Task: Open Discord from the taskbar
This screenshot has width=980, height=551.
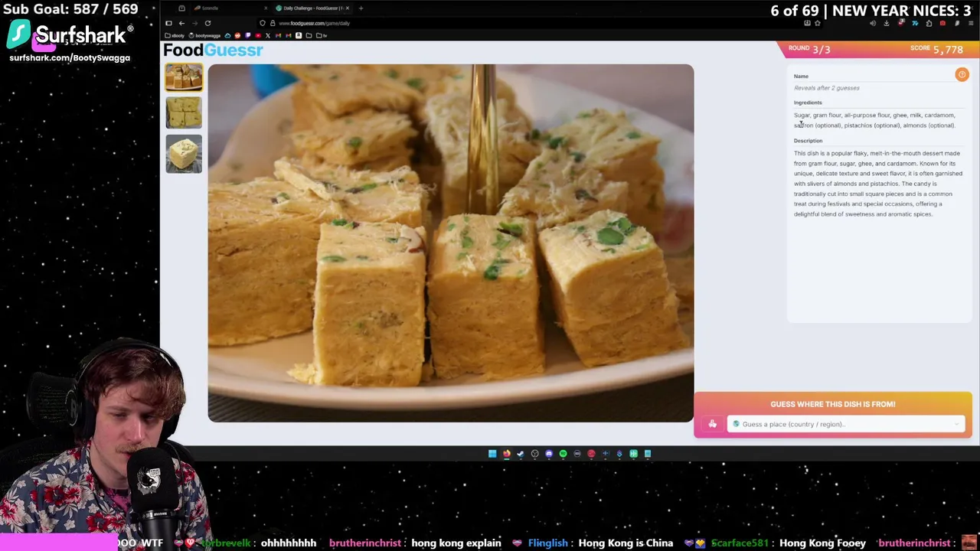Action: pos(549,454)
